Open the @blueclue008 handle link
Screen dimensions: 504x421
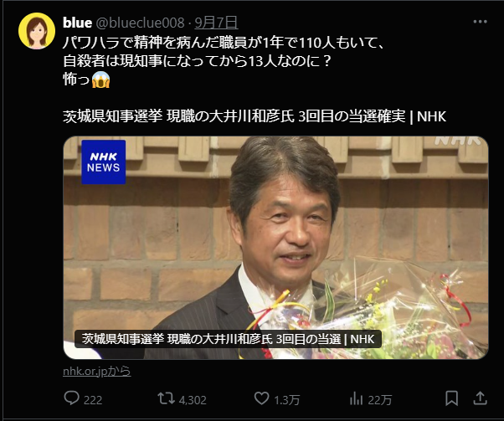click(x=141, y=23)
